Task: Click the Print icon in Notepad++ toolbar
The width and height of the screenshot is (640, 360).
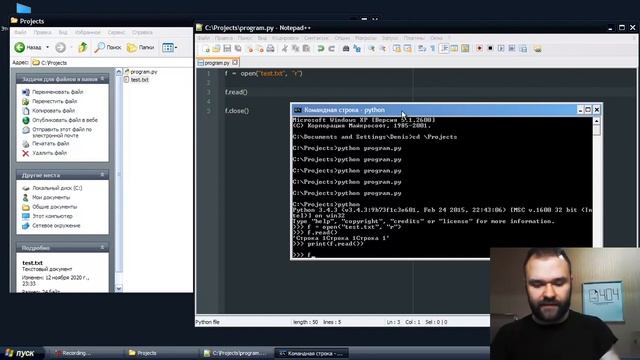Action: pyautogui.click(x=271, y=49)
